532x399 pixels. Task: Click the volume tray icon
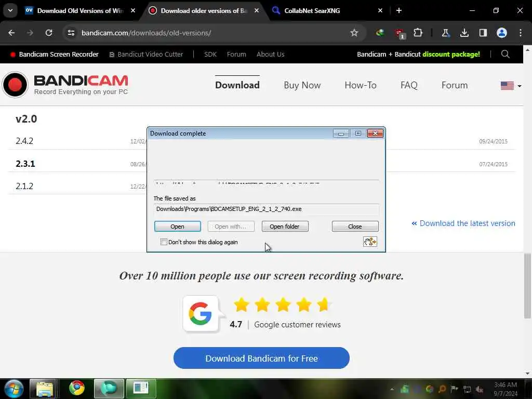tap(480, 390)
